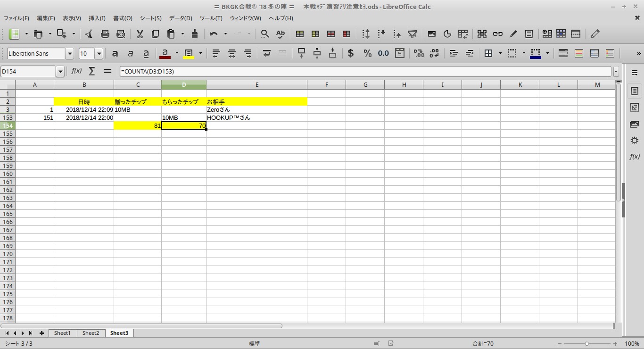Open the Function Wizard

tap(76, 71)
